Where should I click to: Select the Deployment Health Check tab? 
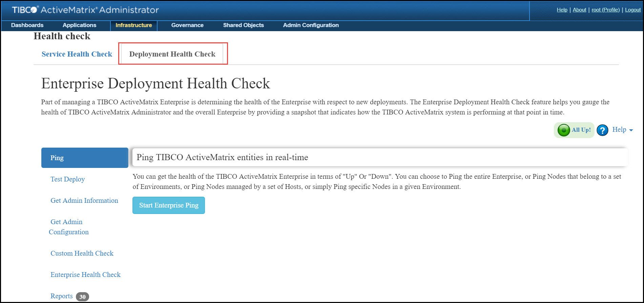coord(172,54)
